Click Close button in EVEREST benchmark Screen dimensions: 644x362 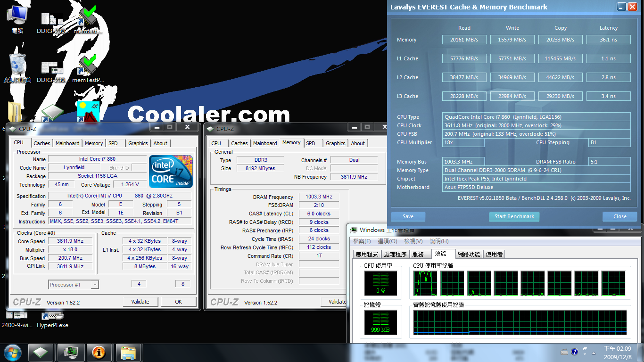coord(620,217)
